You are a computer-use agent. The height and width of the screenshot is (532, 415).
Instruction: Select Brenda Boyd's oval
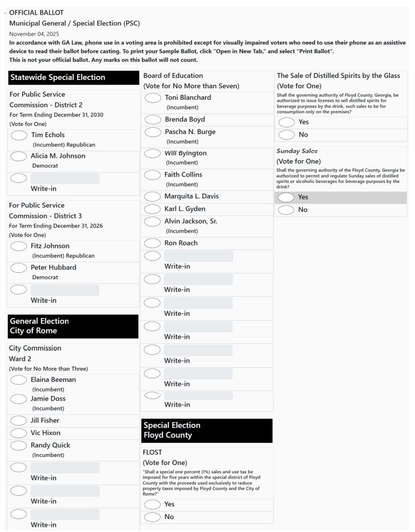pos(152,120)
